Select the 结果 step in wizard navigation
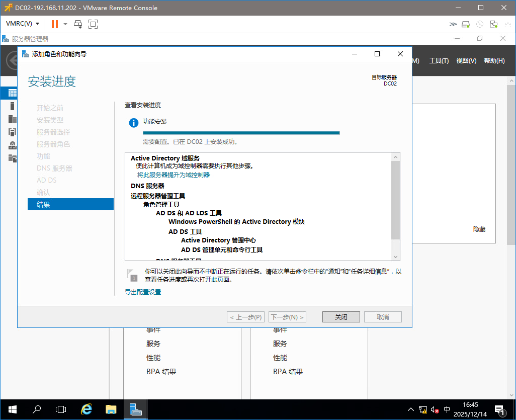The image size is (516, 420). [70, 204]
